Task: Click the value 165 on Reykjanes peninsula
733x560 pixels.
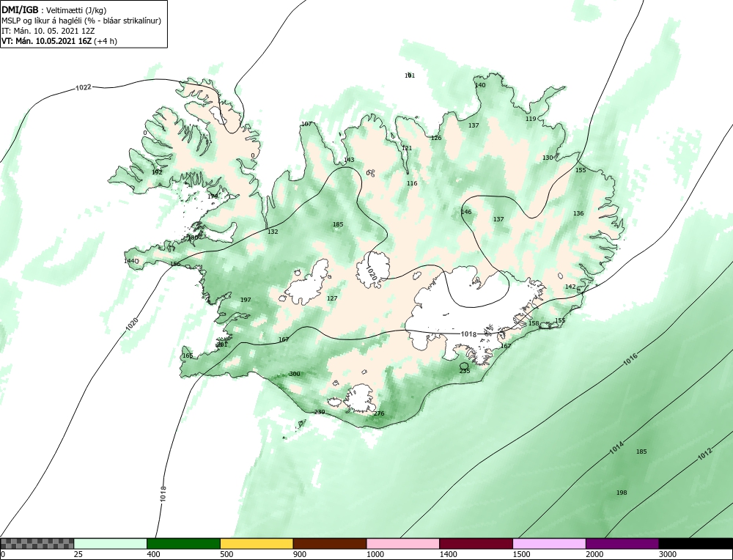Action: [x=188, y=355]
